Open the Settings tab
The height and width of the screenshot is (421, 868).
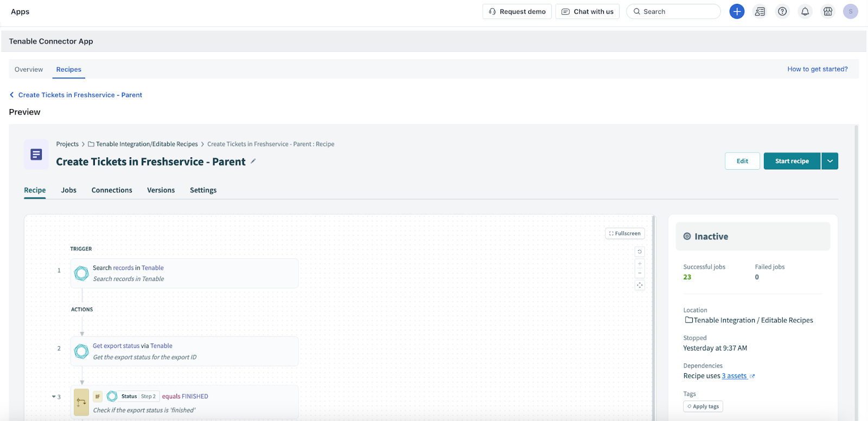coord(203,190)
